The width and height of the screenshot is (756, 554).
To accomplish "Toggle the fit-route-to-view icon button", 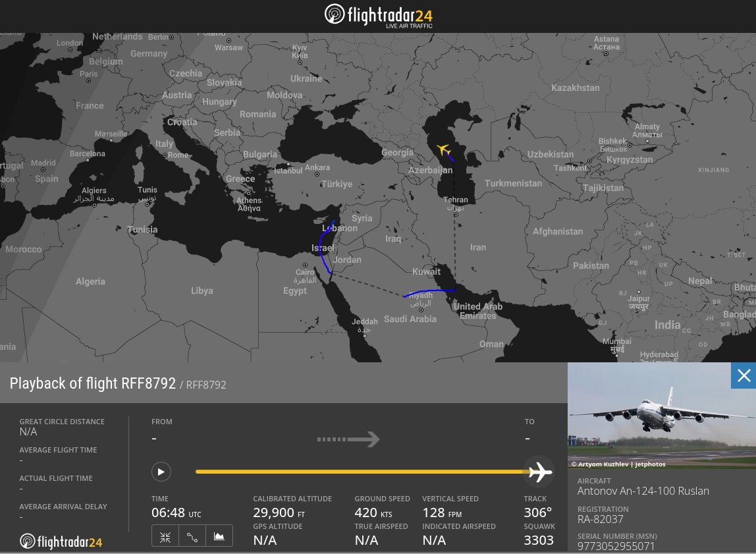I will coord(165,537).
